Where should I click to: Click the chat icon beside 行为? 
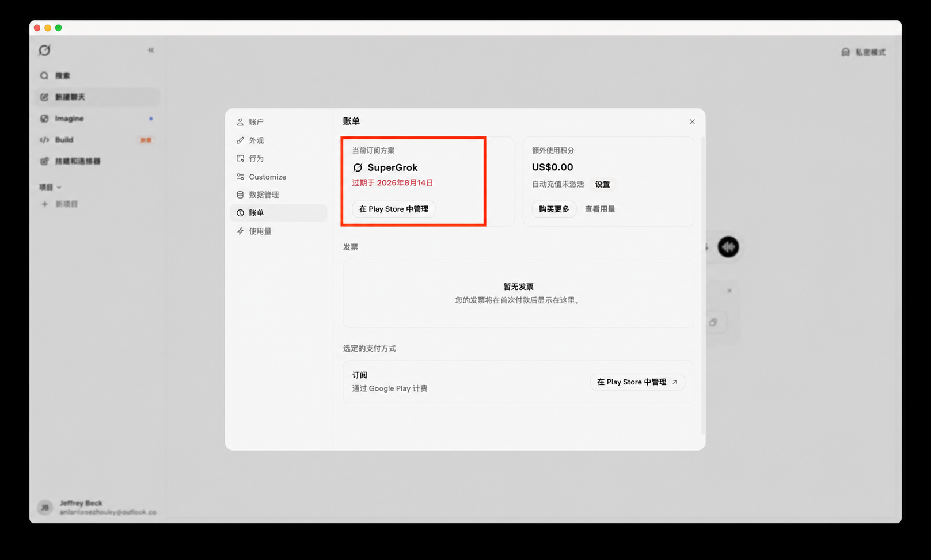(240, 158)
